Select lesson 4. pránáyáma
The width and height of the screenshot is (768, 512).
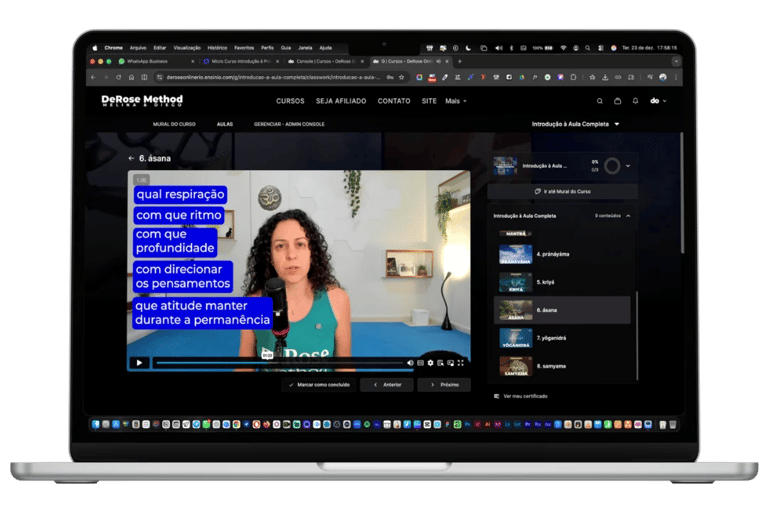[x=562, y=254]
